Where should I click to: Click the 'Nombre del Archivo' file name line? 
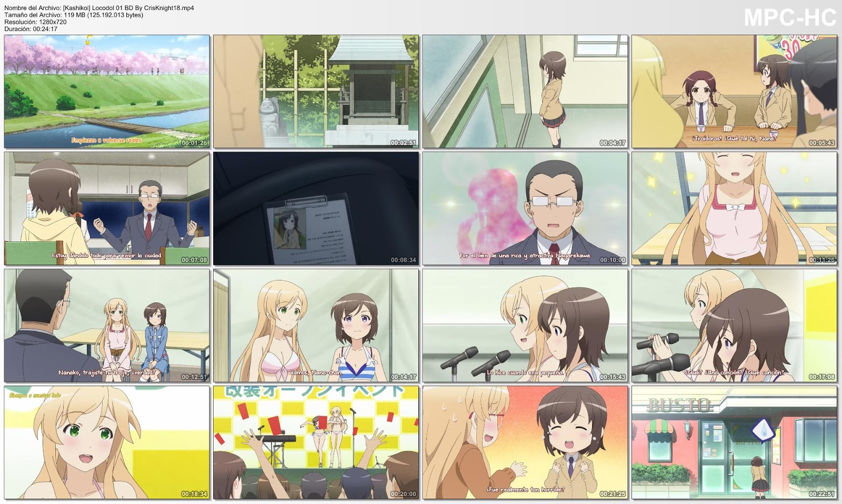pyautogui.click(x=99, y=8)
